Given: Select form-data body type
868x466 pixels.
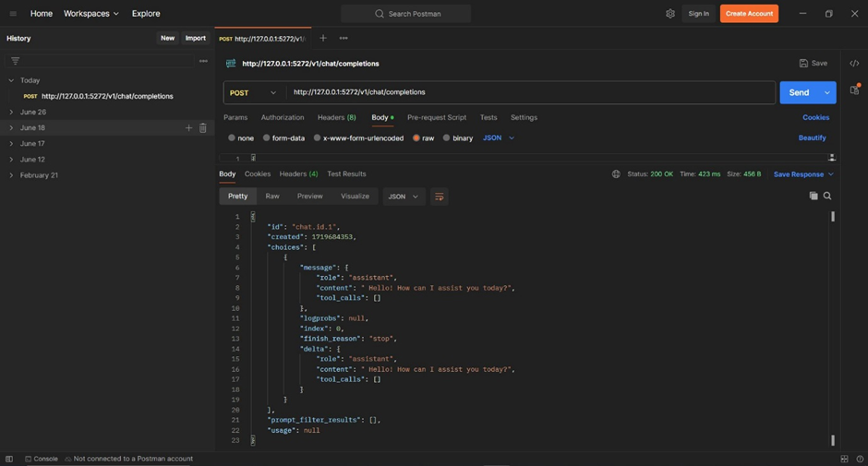Looking at the screenshot, I should [266, 138].
